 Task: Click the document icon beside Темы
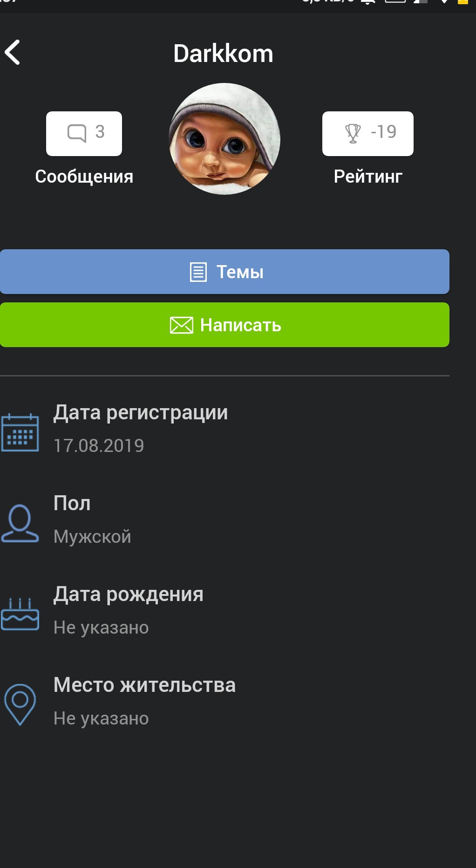coord(198,272)
